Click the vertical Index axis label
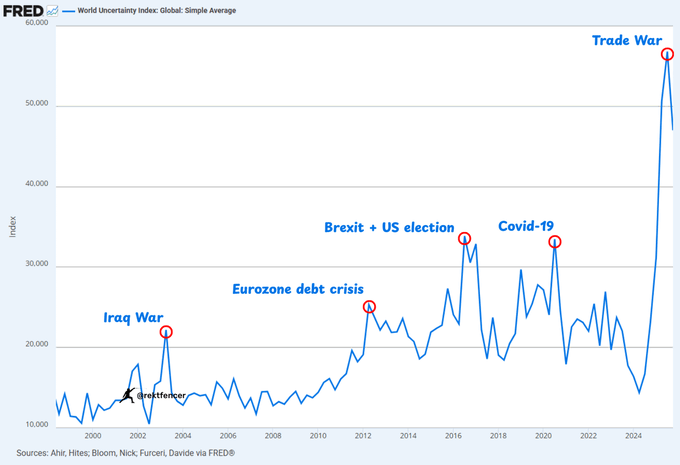 (x=14, y=226)
